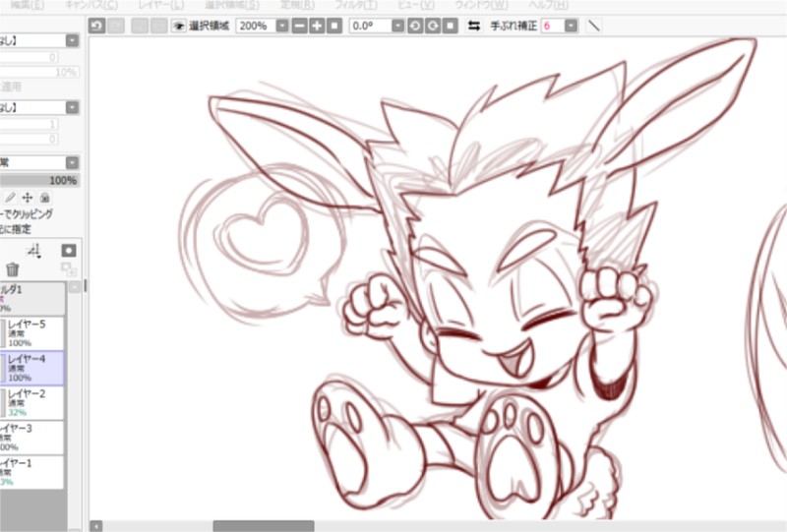The image size is (787, 532).
Task: Open the レイヤー(L) menu
Action: coord(160,6)
